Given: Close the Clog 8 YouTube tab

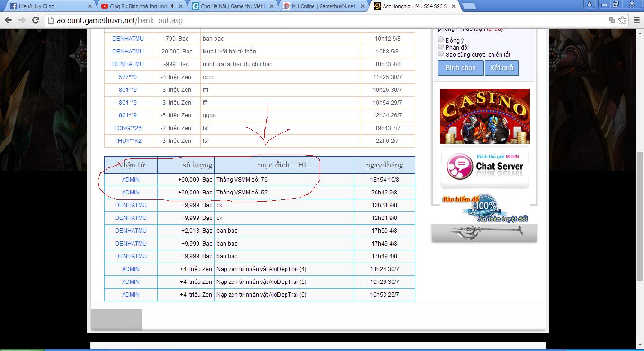Looking at the screenshot, I should click(x=181, y=6).
